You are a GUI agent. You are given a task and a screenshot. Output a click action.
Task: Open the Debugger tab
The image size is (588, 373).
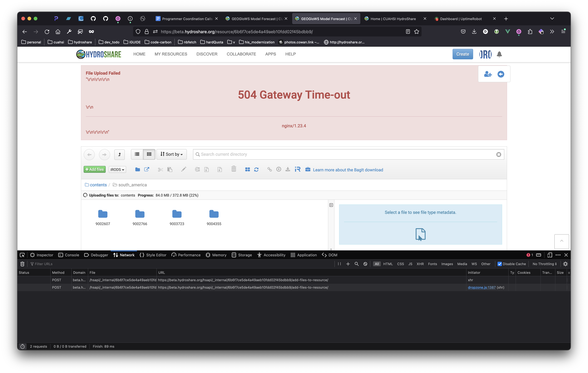click(96, 255)
